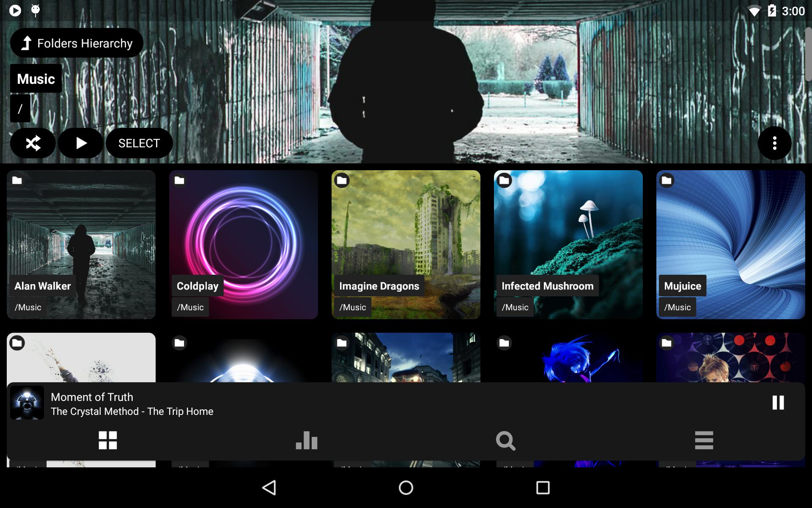This screenshot has width=812, height=508.
Task: Toggle shuffle playback mode
Action: click(32, 142)
